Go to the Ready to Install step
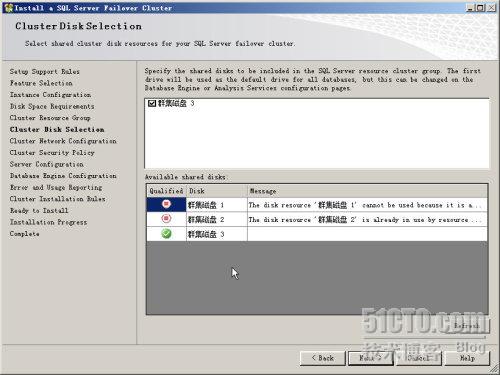Viewport: 500px width, 375px height. coord(39,210)
